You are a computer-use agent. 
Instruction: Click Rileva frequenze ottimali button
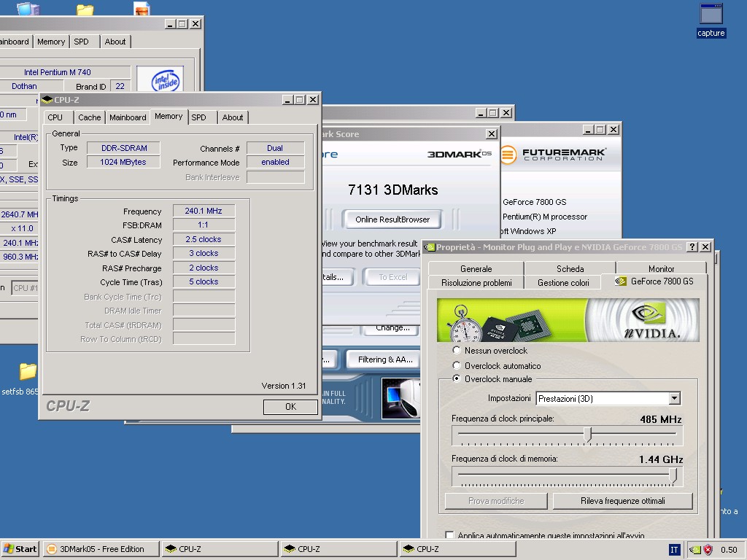623,501
